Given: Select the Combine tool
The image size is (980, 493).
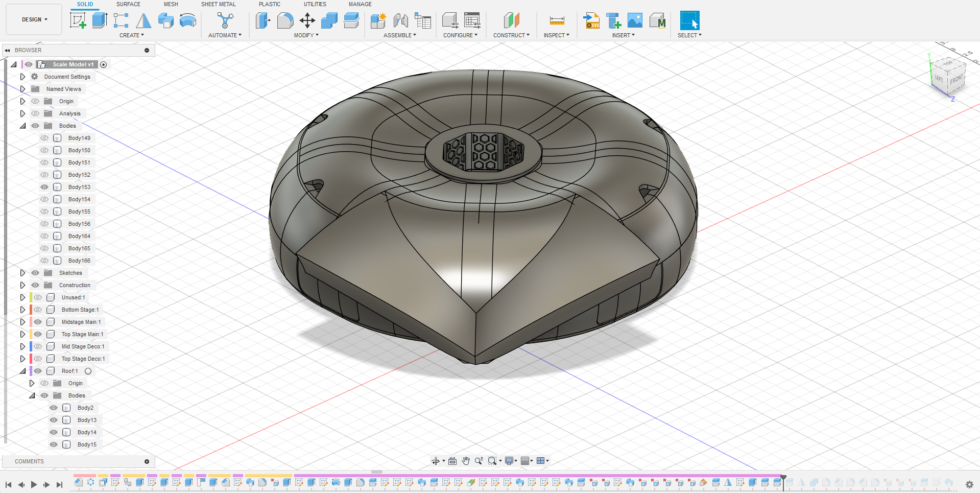Looking at the screenshot, I should coord(329,20).
